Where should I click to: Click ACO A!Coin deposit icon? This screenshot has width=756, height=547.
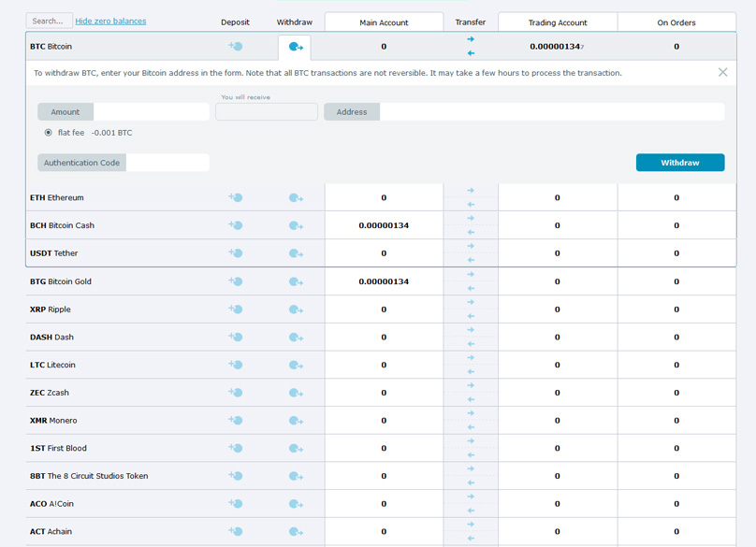235,504
